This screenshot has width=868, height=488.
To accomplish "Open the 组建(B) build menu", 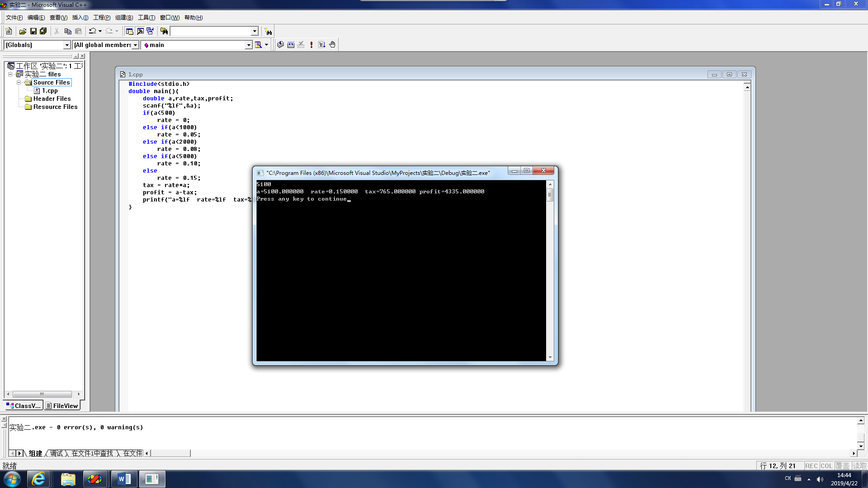I will (x=124, y=18).
